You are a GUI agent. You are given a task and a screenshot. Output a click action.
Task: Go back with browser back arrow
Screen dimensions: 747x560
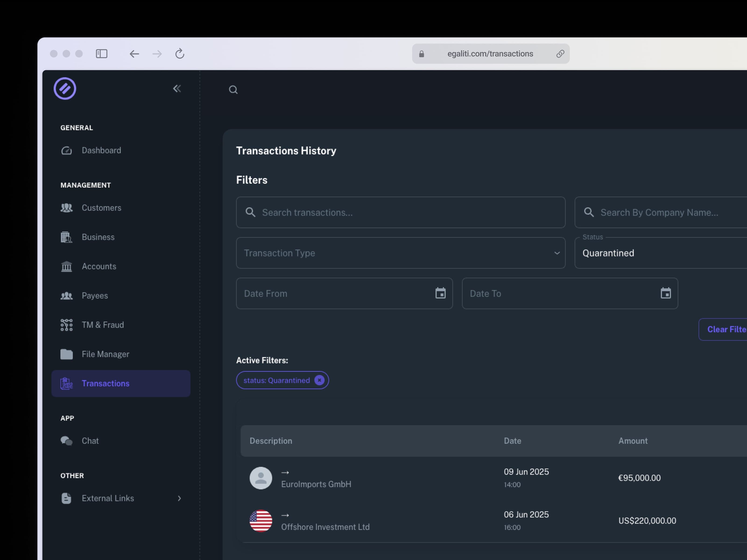pyautogui.click(x=134, y=54)
